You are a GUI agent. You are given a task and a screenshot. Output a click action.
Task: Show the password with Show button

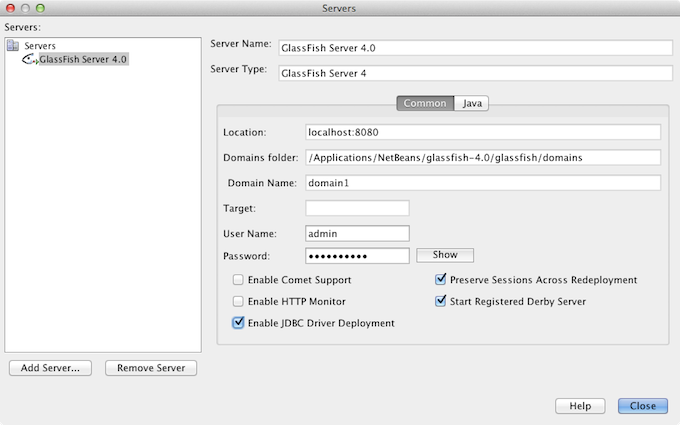[444, 255]
